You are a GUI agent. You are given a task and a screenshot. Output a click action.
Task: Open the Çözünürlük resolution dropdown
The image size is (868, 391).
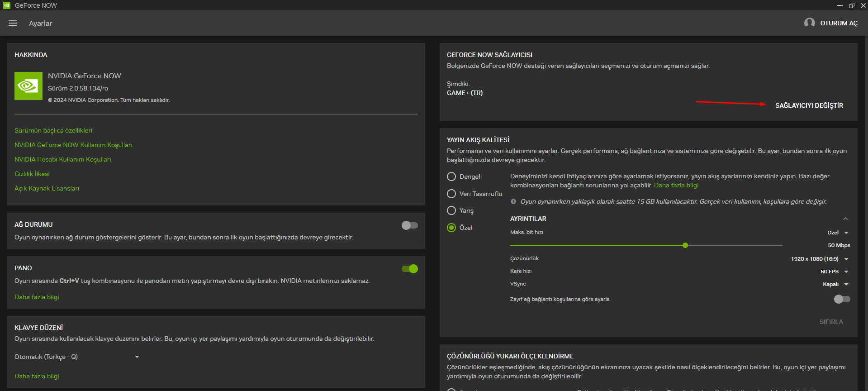click(x=846, y=259)
